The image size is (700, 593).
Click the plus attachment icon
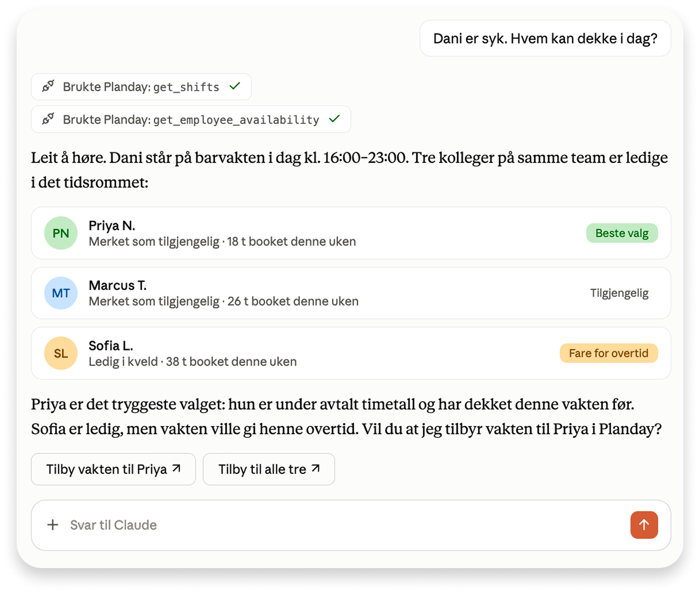point(52,524)
